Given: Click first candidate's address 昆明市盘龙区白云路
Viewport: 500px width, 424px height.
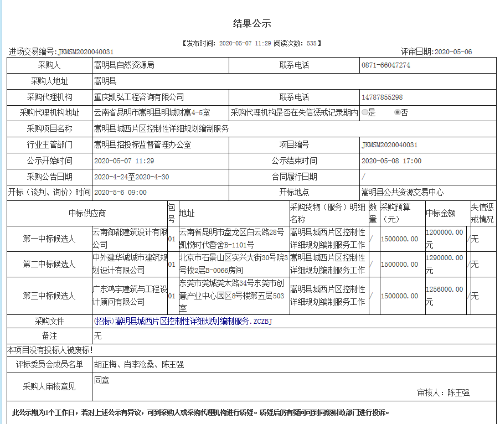Looking at the screenshot, I should point(232,239).
